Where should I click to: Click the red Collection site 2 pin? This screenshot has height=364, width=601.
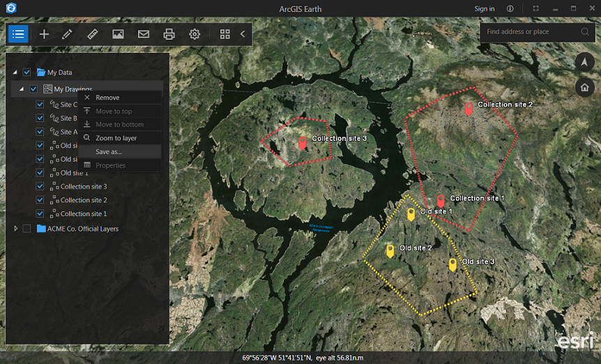pyautogui.click(x=469, y=109)
